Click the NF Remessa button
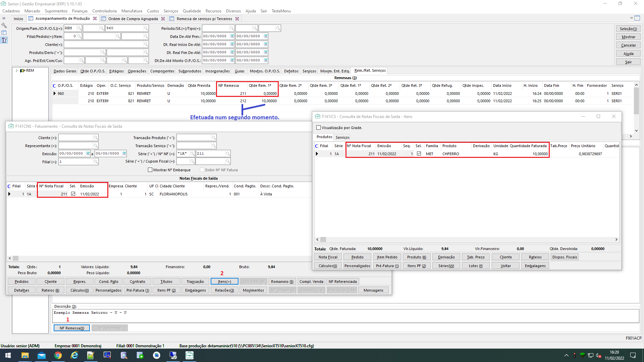 click(71, 328)
